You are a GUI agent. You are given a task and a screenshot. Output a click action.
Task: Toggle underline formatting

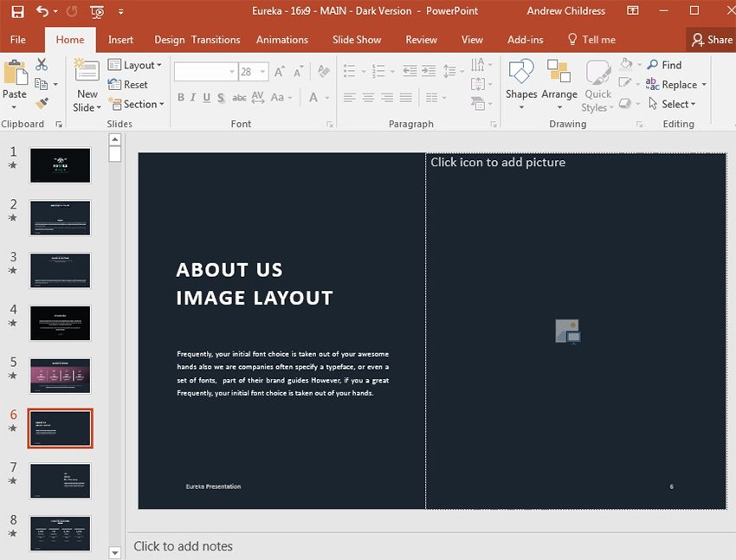[x=207, y=98]
